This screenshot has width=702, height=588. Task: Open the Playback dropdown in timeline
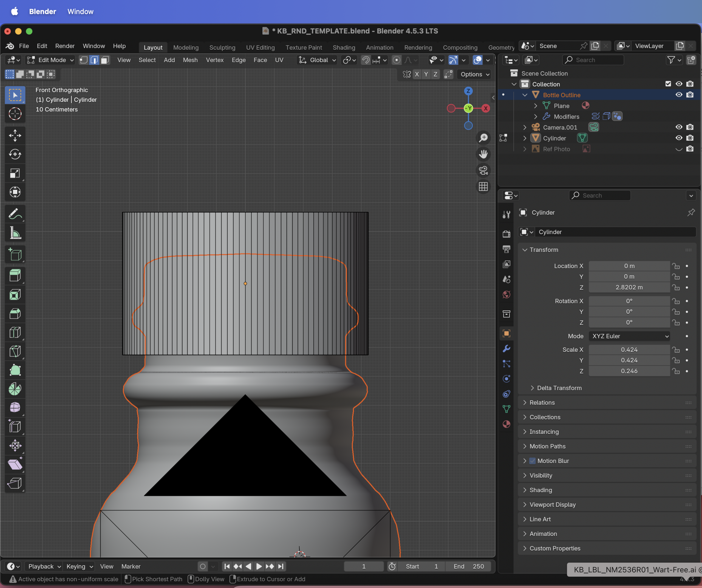point(44,566)
